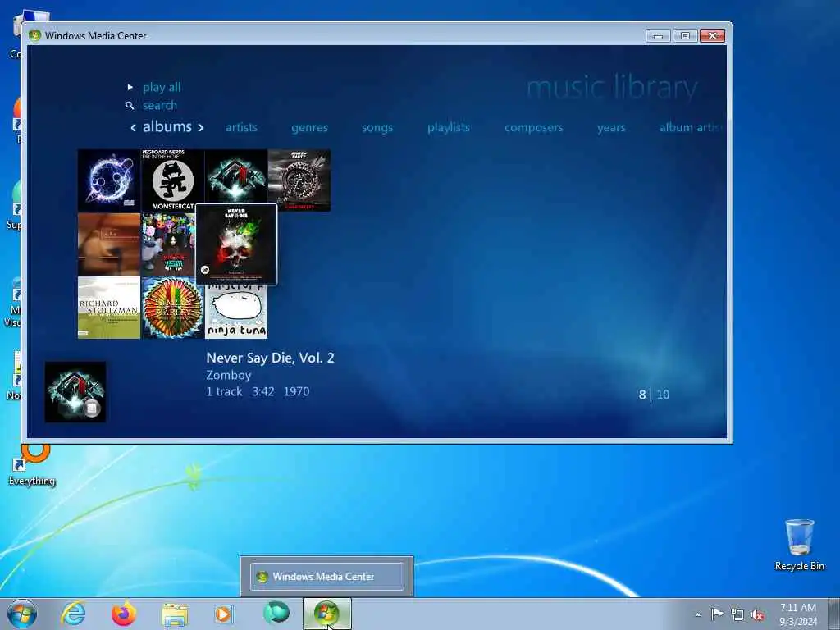Show hidden tray icons arrow
Viewport: 840px width, 630px height.
click(x=697, y=614)
